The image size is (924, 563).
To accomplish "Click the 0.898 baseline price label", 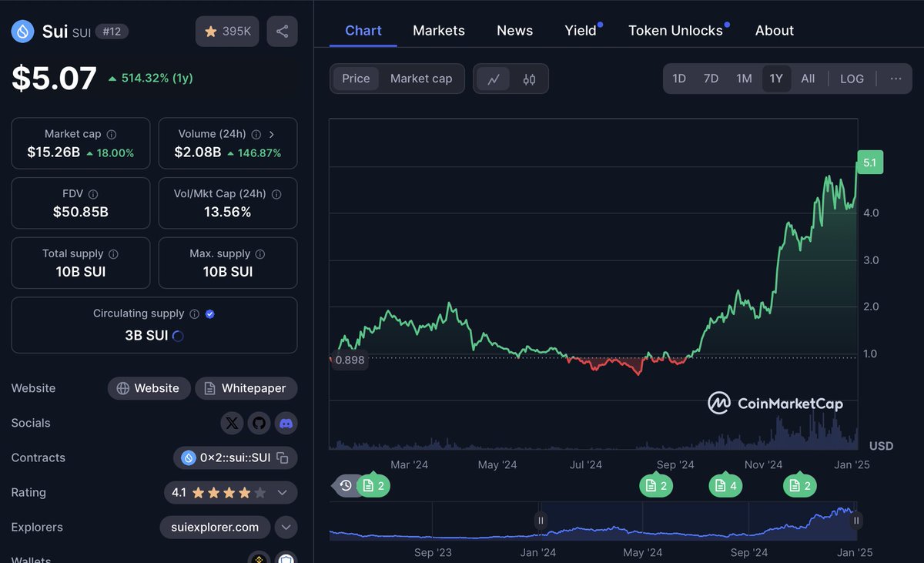I will 350,360.
